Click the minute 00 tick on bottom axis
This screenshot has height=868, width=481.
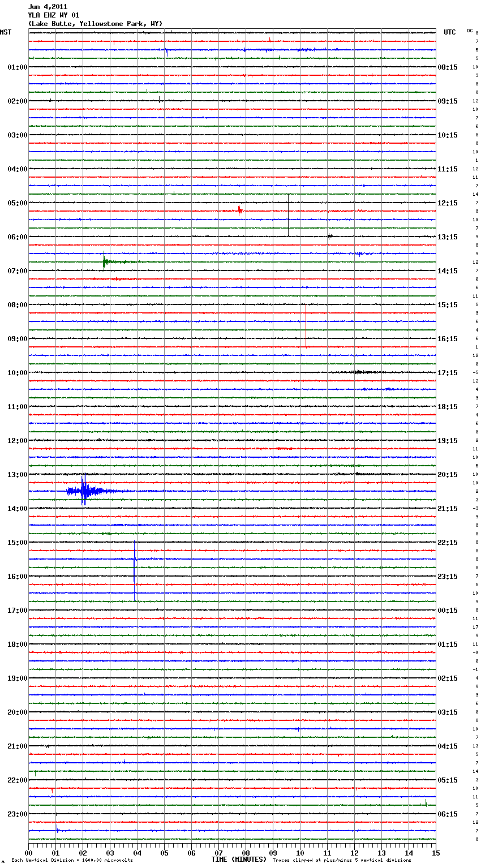coord(28,853)
